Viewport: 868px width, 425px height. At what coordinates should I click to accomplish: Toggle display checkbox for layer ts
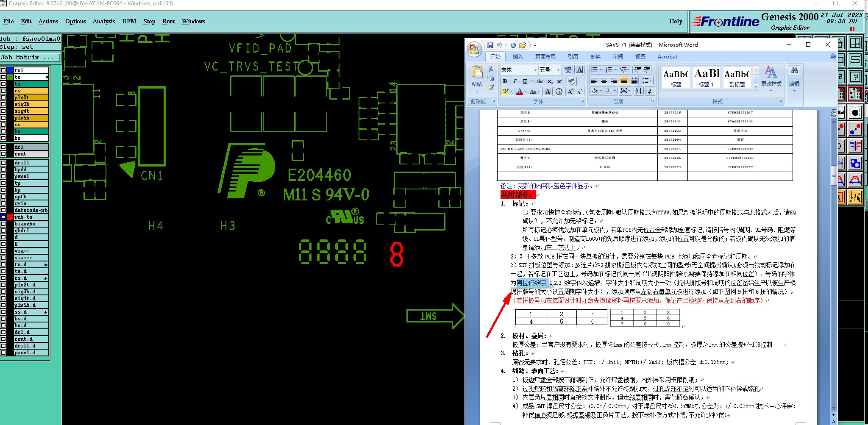point(3,84)
